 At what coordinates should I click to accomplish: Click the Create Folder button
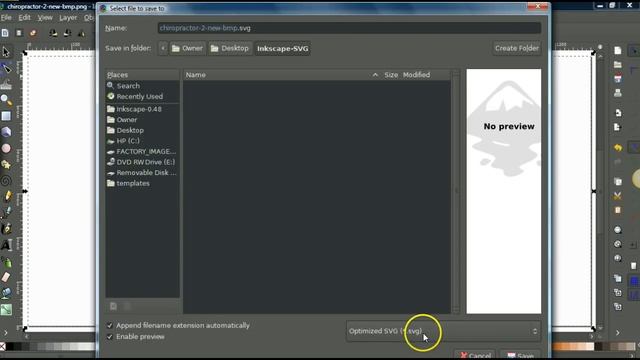click(x=517, y=48)
